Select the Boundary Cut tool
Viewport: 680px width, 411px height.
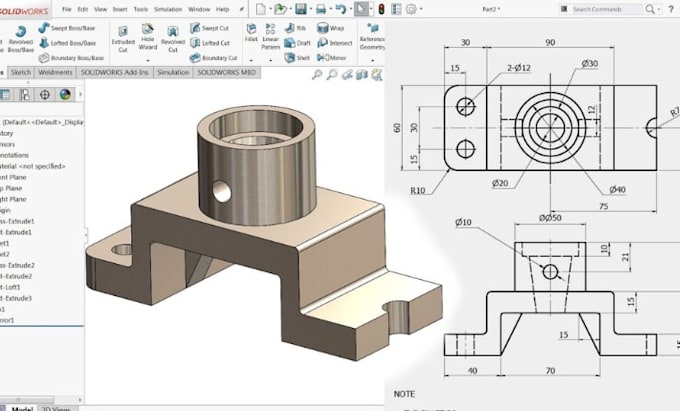click(213, 58)
